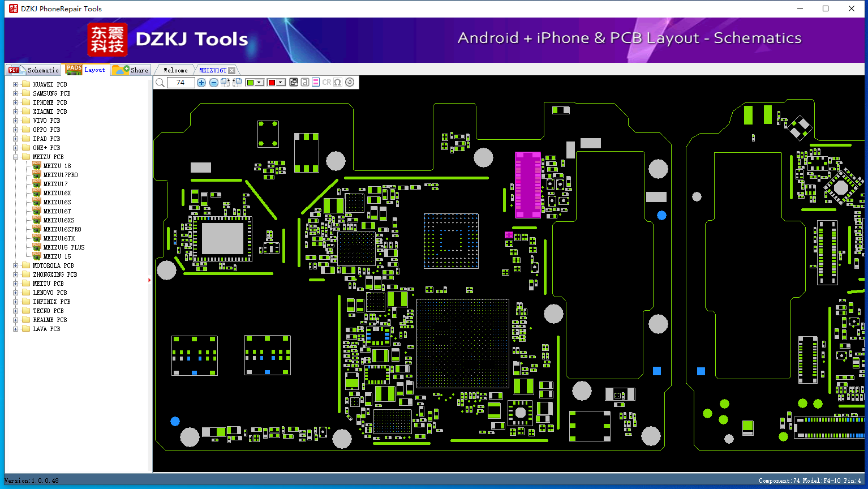Image resolution: width=868 pixels, height=489 pixels.
Task: Open MEIZU16X layout file
Action: coord(57,193)
